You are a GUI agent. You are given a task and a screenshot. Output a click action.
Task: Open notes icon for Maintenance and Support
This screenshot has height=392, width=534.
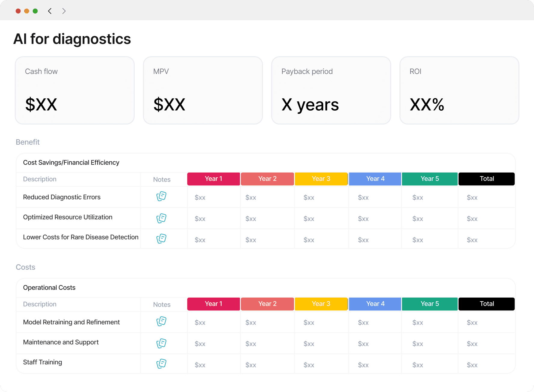coord(161,343)
